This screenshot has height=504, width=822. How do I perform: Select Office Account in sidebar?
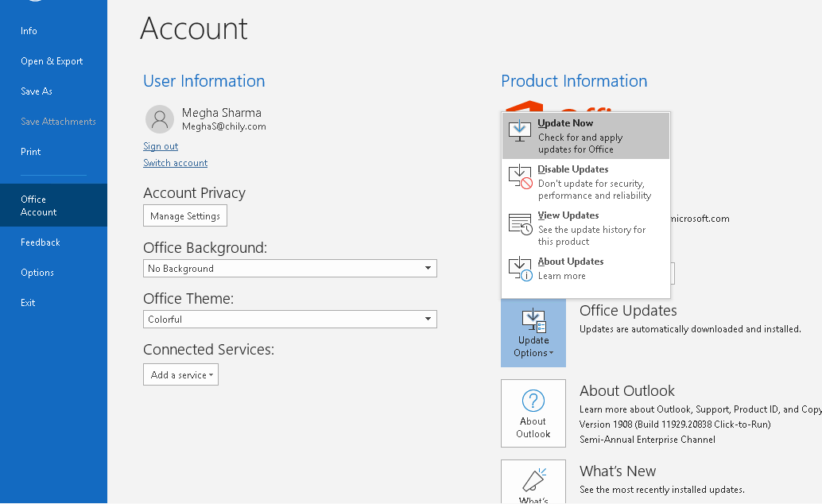[53, 205]
